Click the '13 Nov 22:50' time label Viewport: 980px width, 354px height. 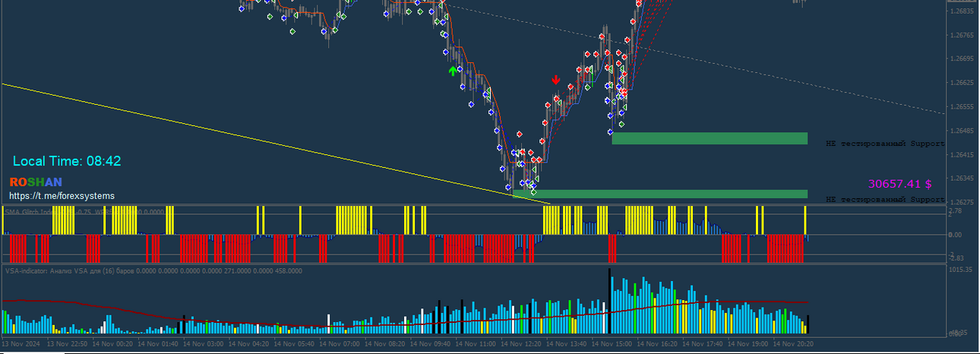pyautogui.click(x=65, y=343)
